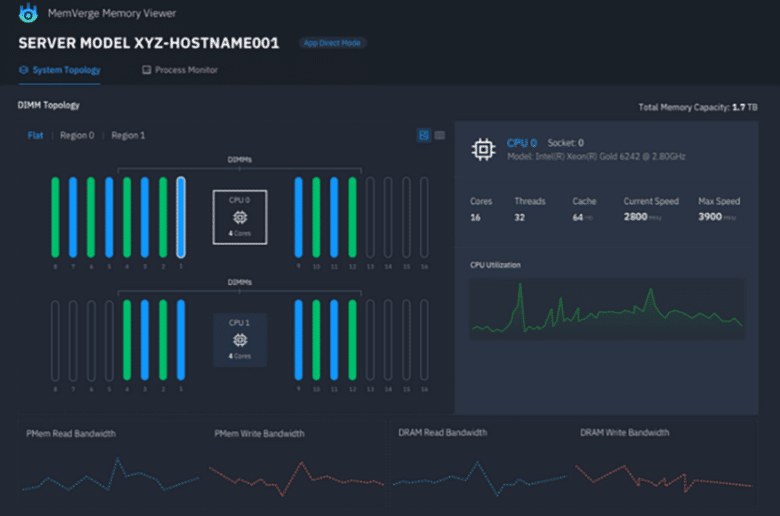Click the chip icon inside CPU 0 box
The image size is (780, 516).
click(240, 217)
